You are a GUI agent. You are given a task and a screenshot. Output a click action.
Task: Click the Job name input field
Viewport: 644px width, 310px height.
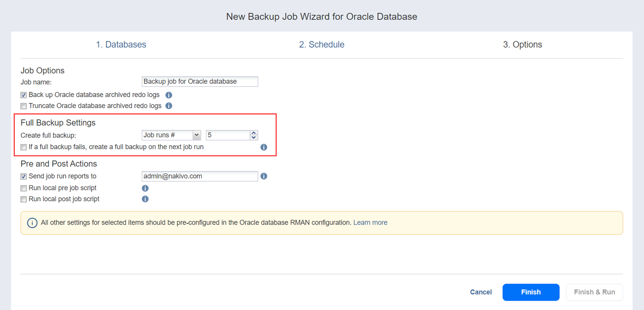200,82
